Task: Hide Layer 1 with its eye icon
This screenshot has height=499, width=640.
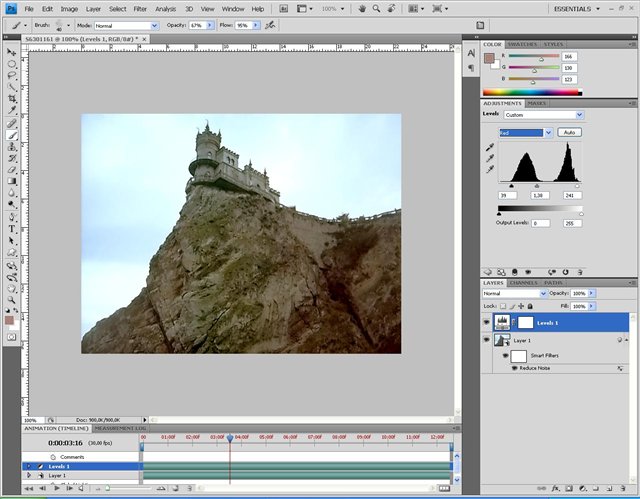Action: (487, 340)
